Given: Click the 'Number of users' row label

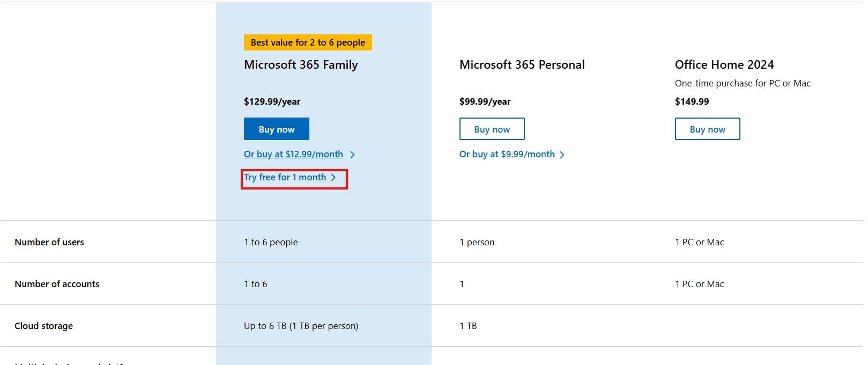Looking at the screenshot, I should click(x=49, y=242).
